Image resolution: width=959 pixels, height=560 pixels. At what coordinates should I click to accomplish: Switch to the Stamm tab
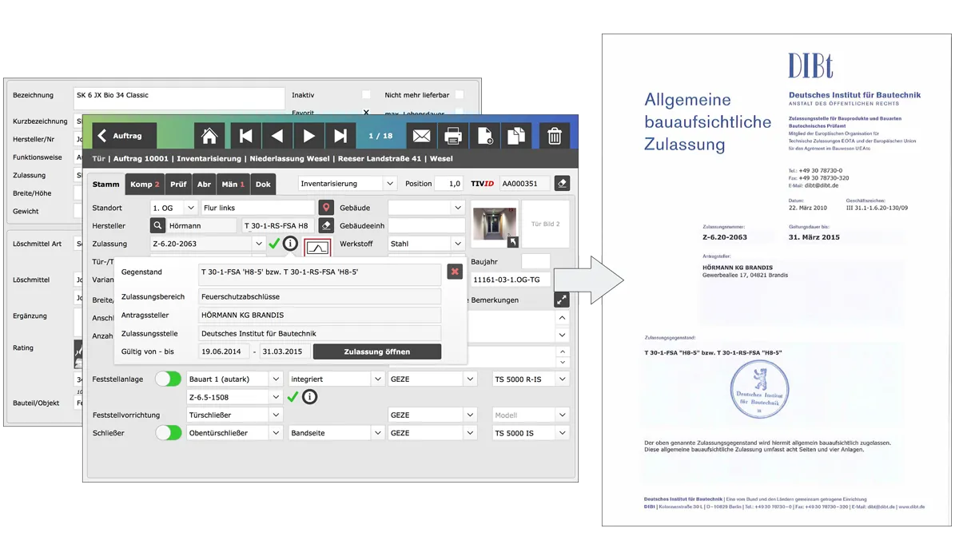[106, 184]
